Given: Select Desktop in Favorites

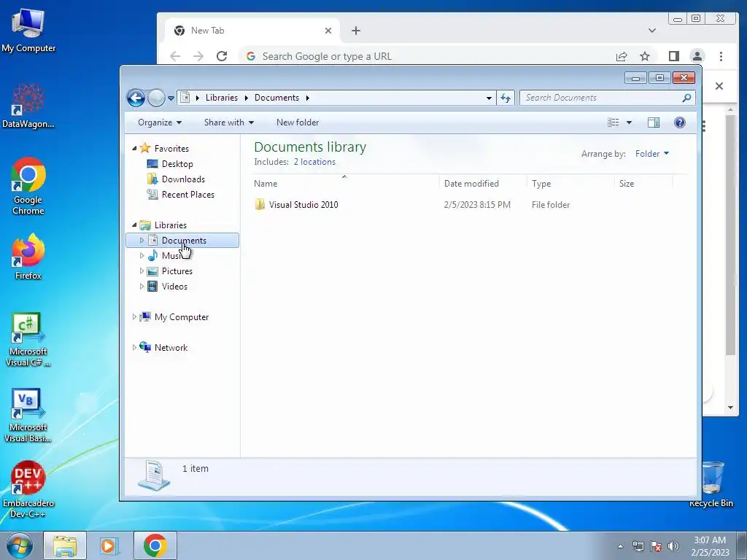Looking at the screenshot, I should pyautogui.click(x=177, y=164).
